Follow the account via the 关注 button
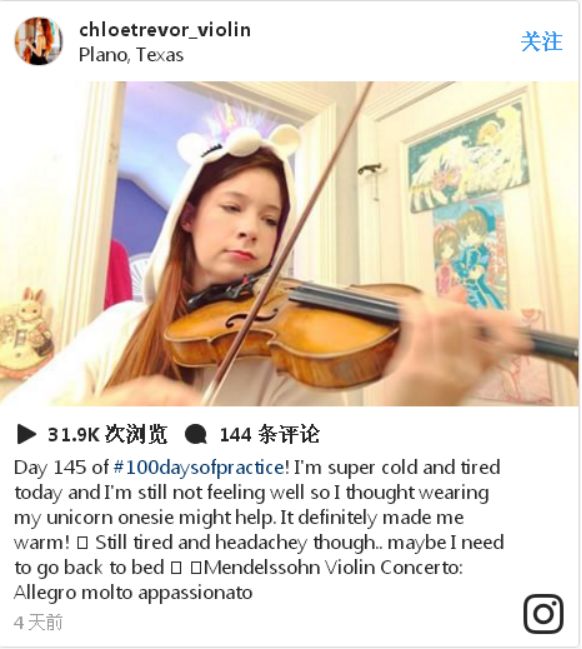Viewport: 582px width, 649px height. pos(541,41)
